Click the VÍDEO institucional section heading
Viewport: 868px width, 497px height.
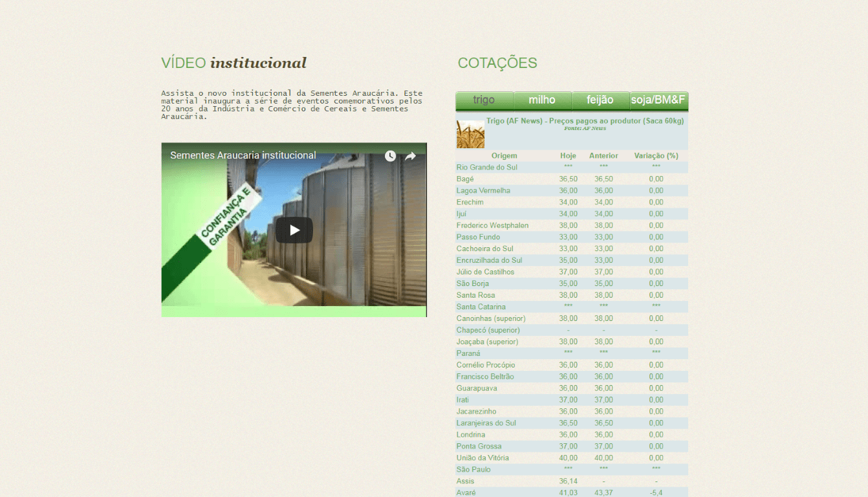point(233,63)
